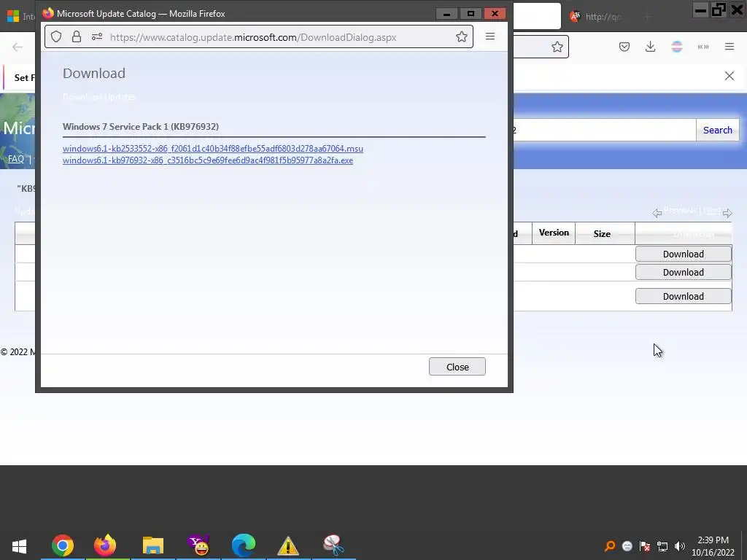Image resolution: width=747 pixels, height=560 pixels.
Task: Click the Download heading text in the dialog
Action: [x=94, y=74]
